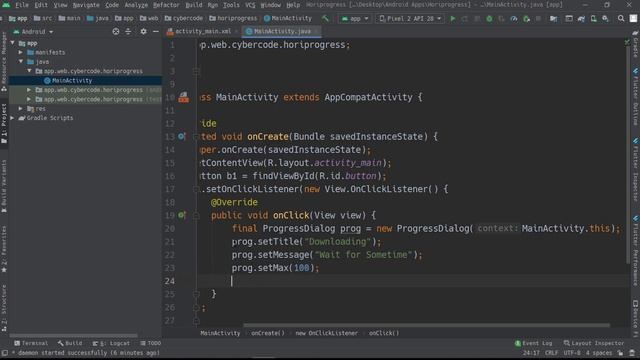The height and width of the screenshot is (360, 640).
Task: Click the Stop icon in the toolbar
Action: [x=538, y=19]
